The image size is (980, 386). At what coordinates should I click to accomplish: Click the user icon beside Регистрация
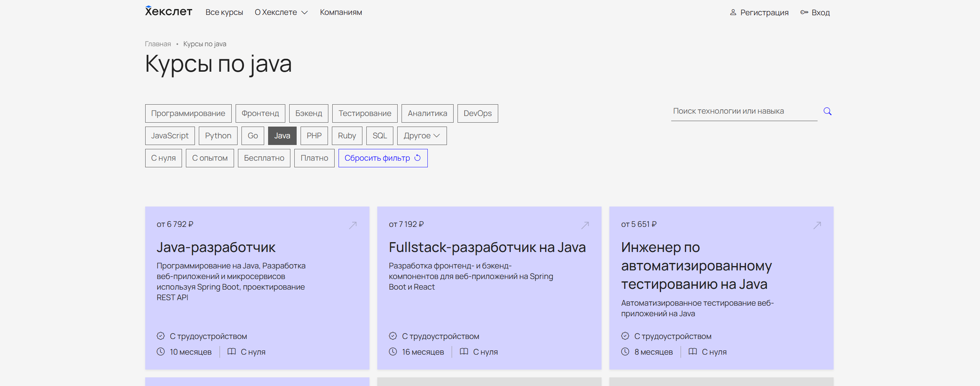pos(733,13)
